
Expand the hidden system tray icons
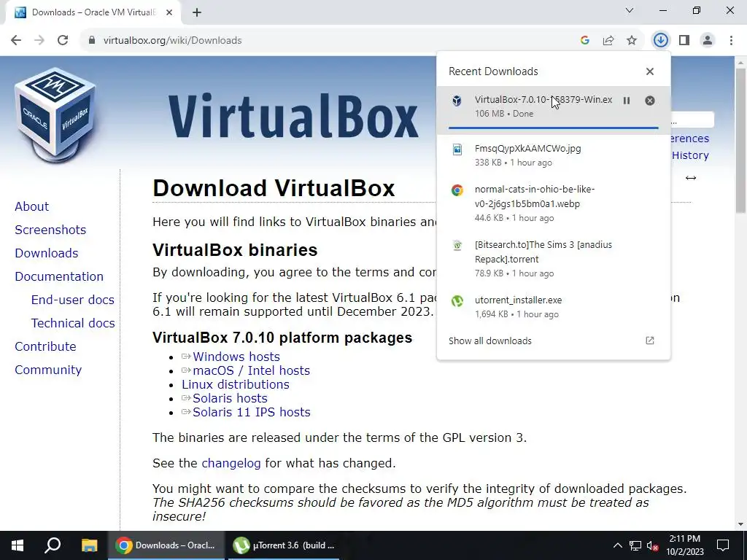pyautogui.click(x=617, y=545)
